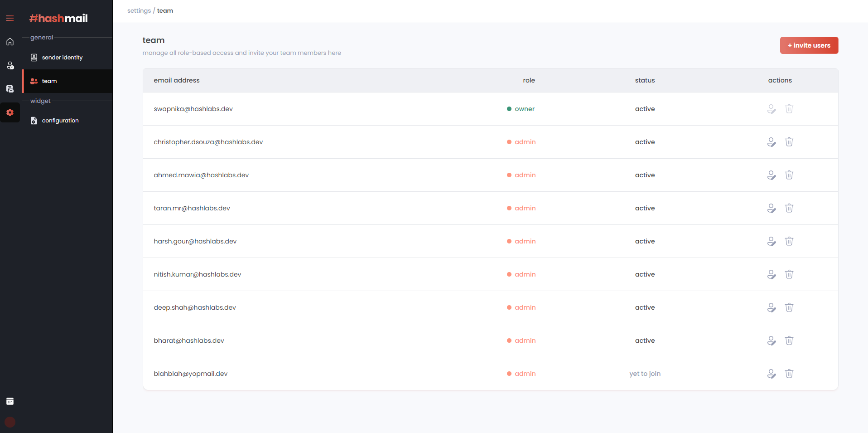Edit role for deep.shah@hashlabs.dev
Image resolution: width=868 pixels, height=433 pixels.
[772, 307]
